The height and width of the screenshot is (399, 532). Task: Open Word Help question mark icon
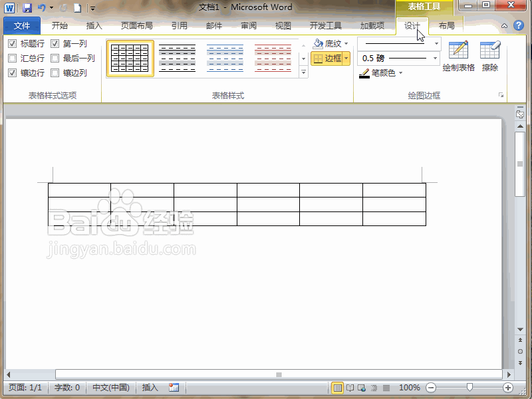(519, 25)
